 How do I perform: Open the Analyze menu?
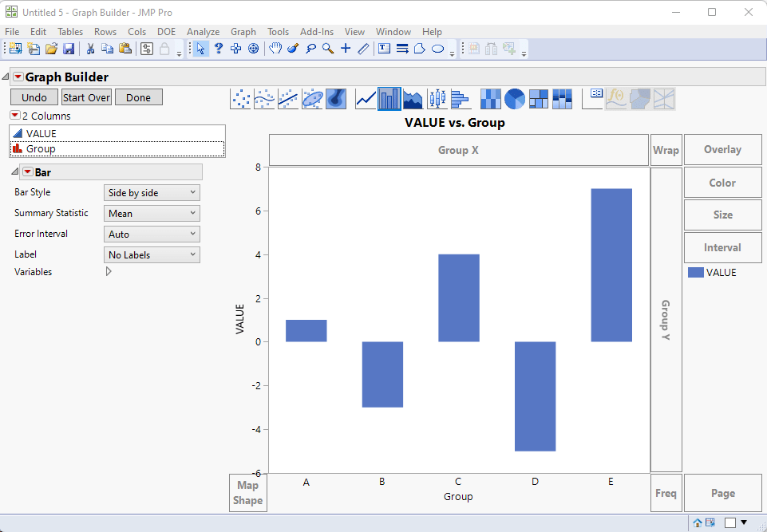tap(203, 32)
